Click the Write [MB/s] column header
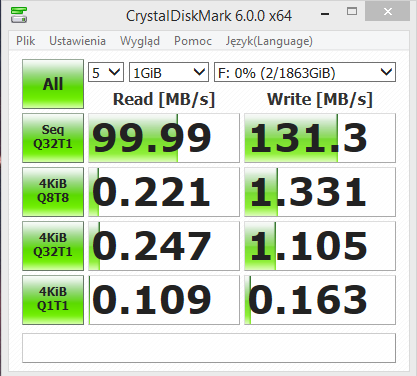The height and width of the screenshot is (376, 417). click(320, 99)
